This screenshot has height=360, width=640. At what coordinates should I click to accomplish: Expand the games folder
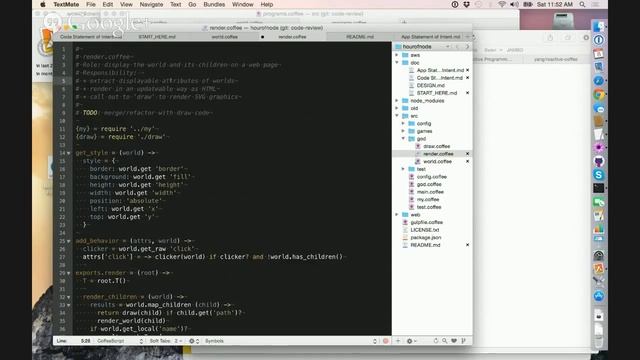tap(403, 131)
